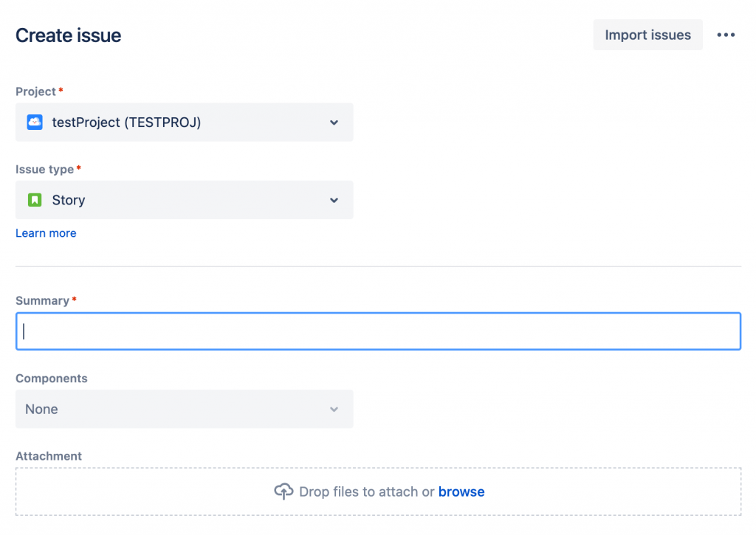756x535 pixels.
Task: Click the Issue type label
Action: pos(44,170)
